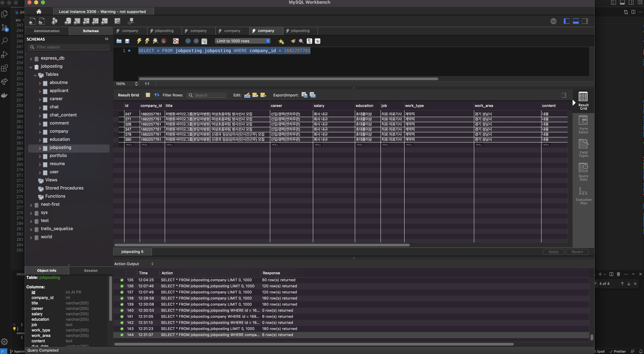Screen dimensions: 644x354
Task: Create a new schema icon
Action: click(x=68, y=21)
